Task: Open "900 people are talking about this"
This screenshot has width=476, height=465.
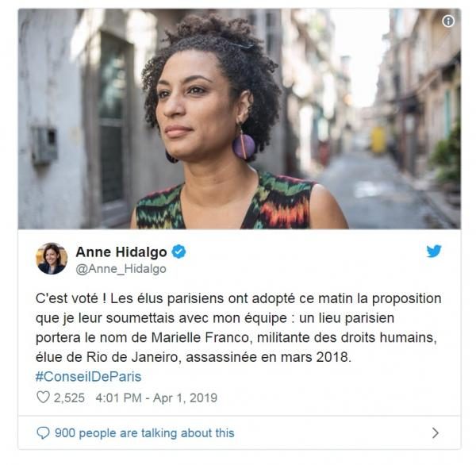Action: (144, 432)
